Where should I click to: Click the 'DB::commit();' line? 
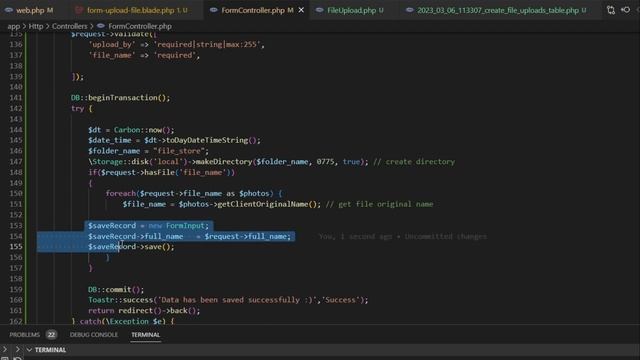(x=116, y=289)
